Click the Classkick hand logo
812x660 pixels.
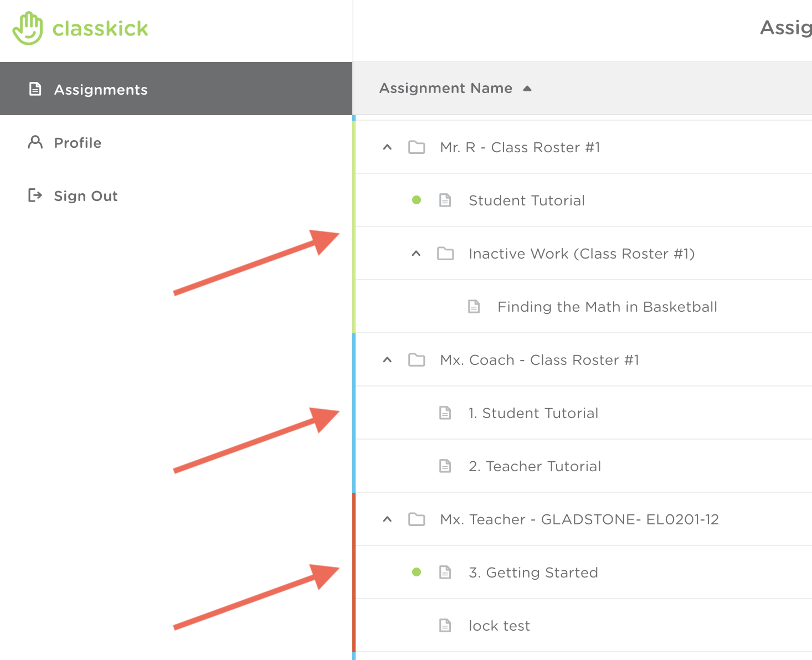click(28, 28)
